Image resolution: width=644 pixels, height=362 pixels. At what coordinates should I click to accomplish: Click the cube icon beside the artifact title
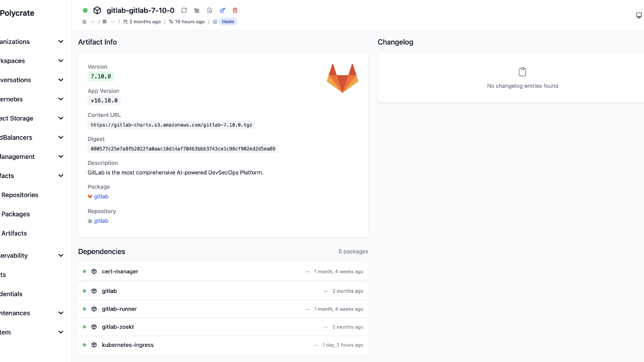point(97,10)
